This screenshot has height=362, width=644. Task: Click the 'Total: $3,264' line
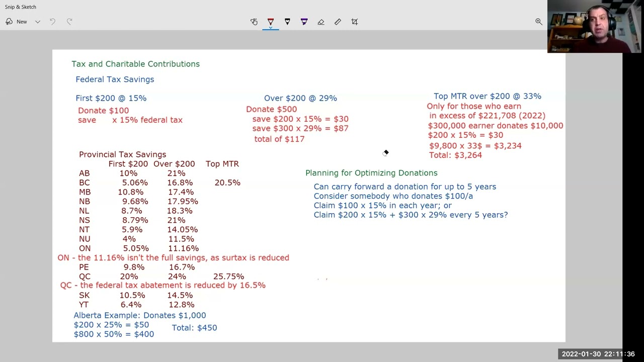tap(455, 155)
